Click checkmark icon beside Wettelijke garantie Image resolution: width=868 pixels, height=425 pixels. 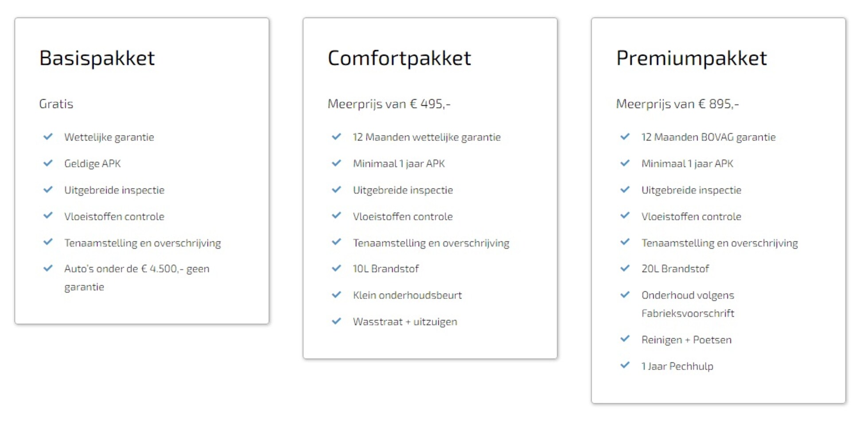(x=48, y=137)
